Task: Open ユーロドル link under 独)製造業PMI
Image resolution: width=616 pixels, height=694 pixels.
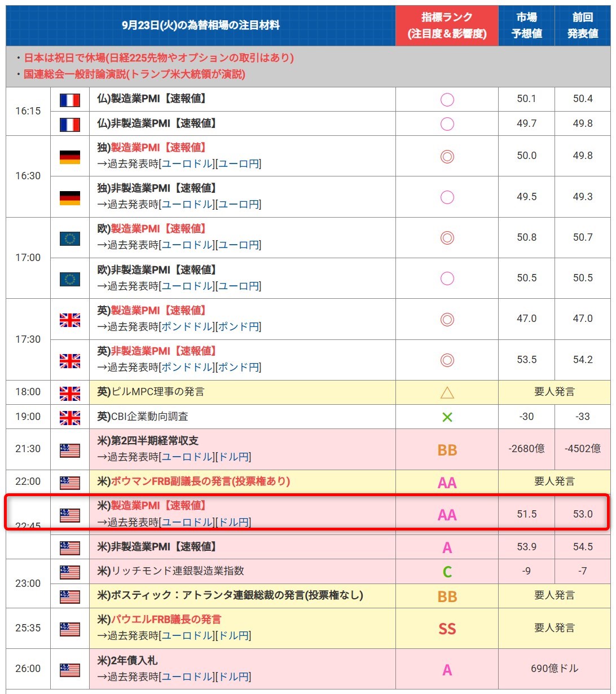Action: [x=188, y=164]
